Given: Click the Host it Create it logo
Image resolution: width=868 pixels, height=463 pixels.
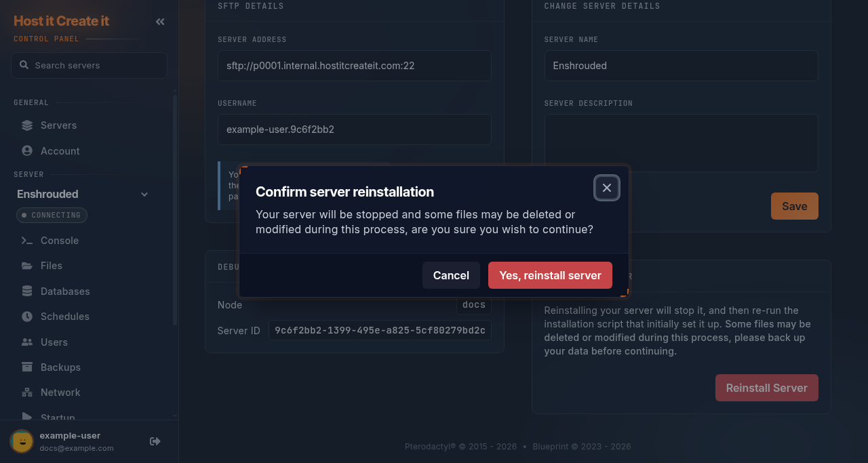Looking at the screenshot, I should point(61,21).
